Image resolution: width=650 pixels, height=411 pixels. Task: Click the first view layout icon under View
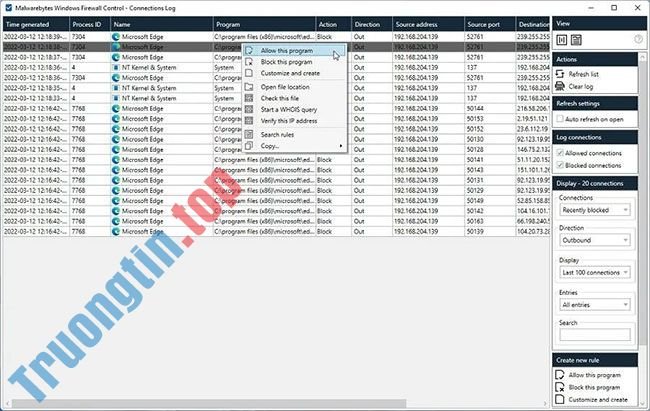(x=563, y=39)
